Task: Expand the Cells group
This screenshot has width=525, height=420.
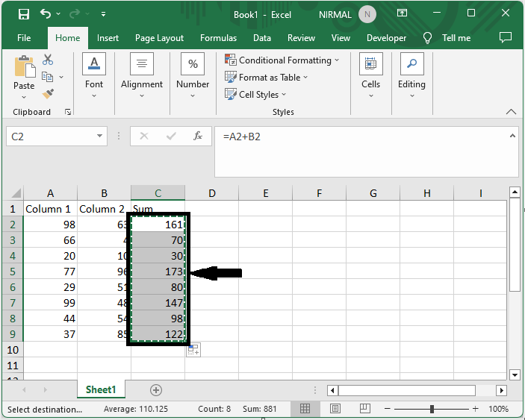Action: click(370, 75)
